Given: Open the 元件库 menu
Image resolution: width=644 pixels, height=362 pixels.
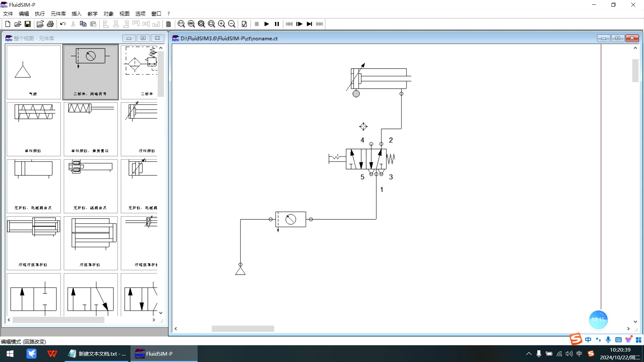Looking at the screenshot, I should [x=58, y=14].
